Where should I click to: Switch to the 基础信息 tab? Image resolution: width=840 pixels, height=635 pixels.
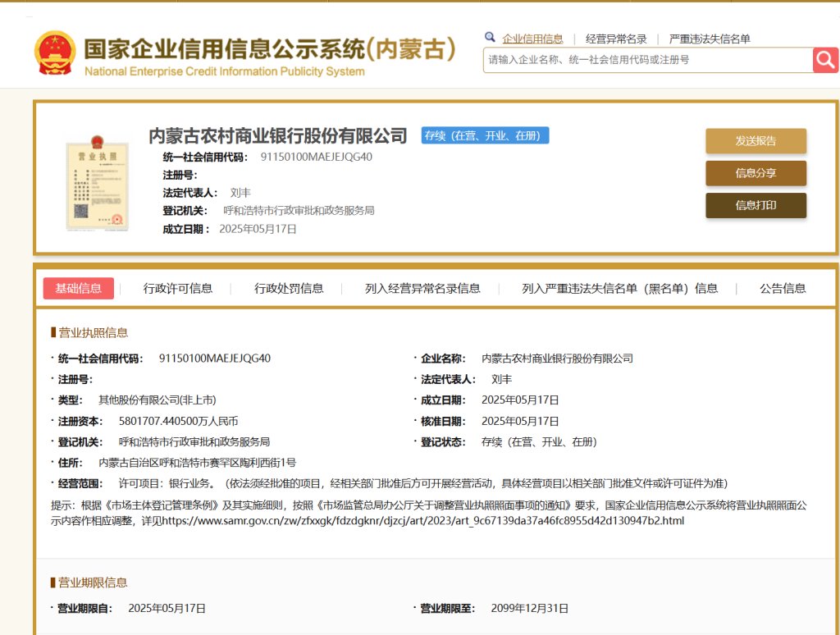78,288
